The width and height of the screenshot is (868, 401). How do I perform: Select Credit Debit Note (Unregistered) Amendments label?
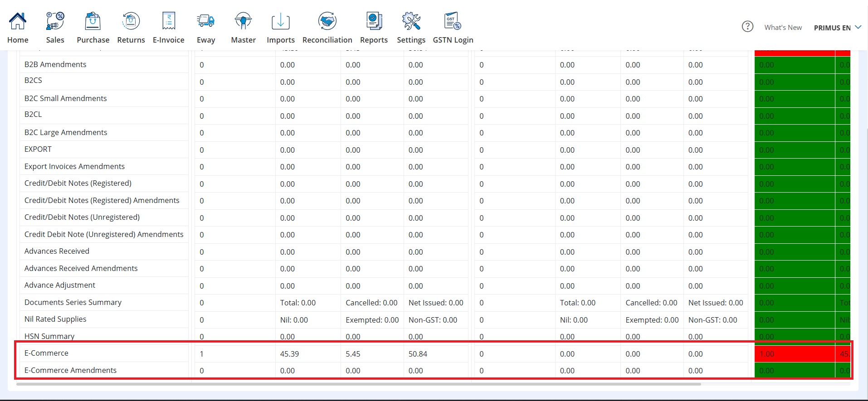click(x=104, y=234)
